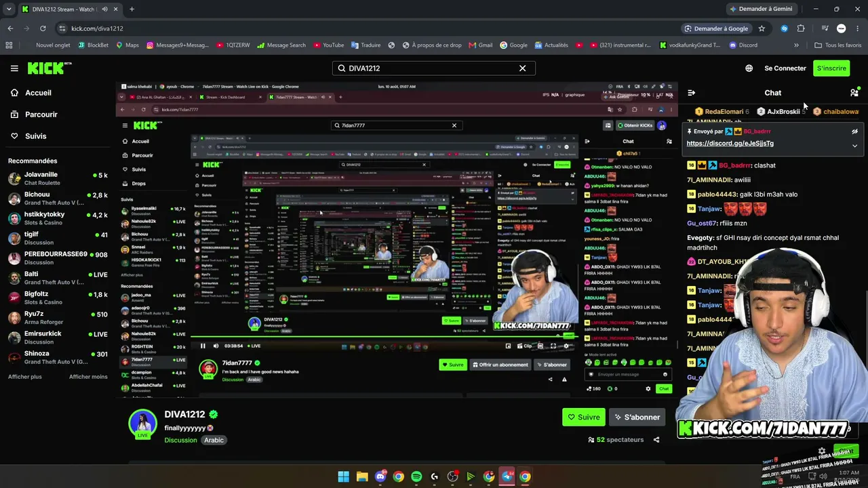Open Chrome media controls
The height and width of the screenshot is (488, 868).
[825, 28]
